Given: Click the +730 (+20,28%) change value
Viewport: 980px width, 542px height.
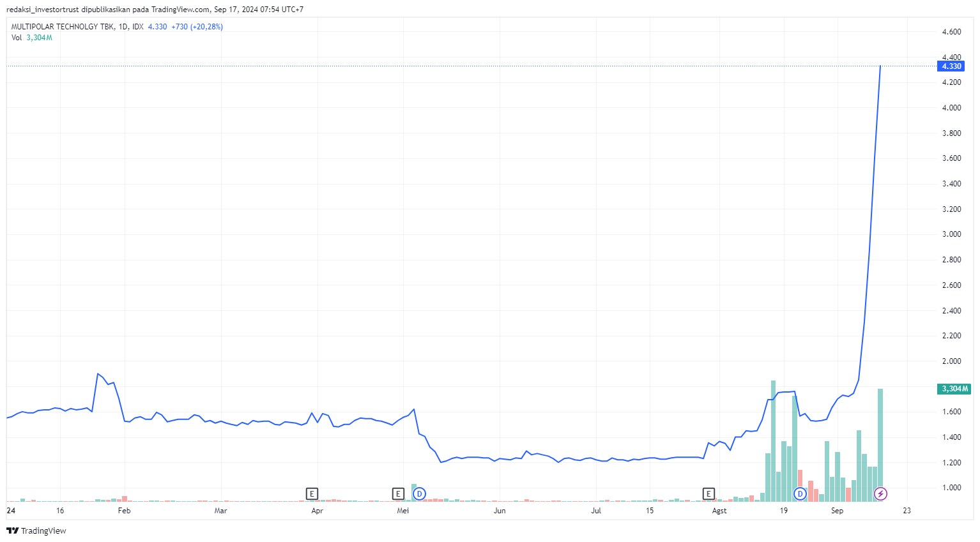Looking at the screenshot, I should click(197, 27).
